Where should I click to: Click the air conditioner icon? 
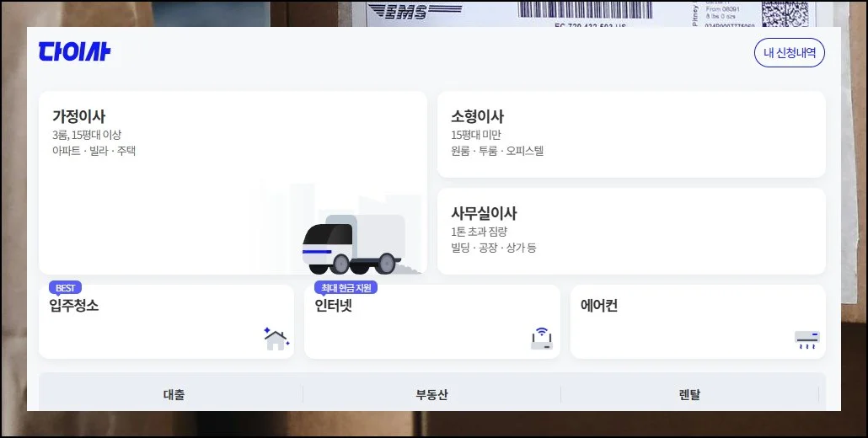pyautogui.click(x=806, y=339)
